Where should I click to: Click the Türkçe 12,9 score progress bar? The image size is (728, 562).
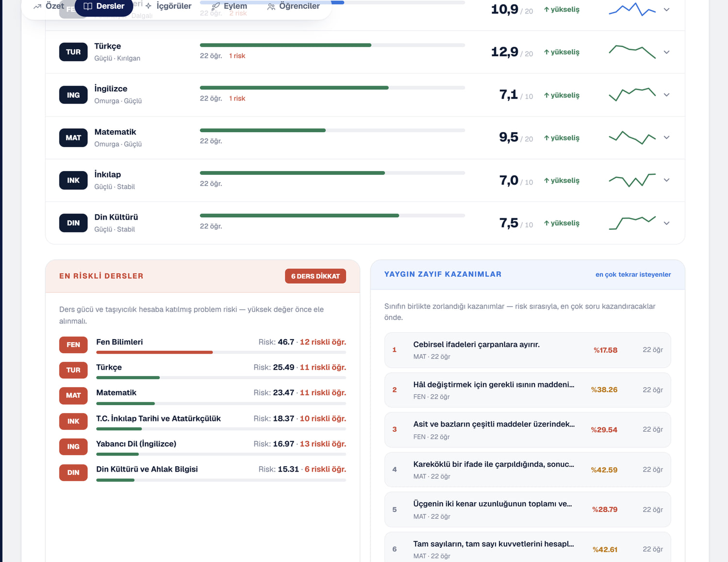point(332,45)
